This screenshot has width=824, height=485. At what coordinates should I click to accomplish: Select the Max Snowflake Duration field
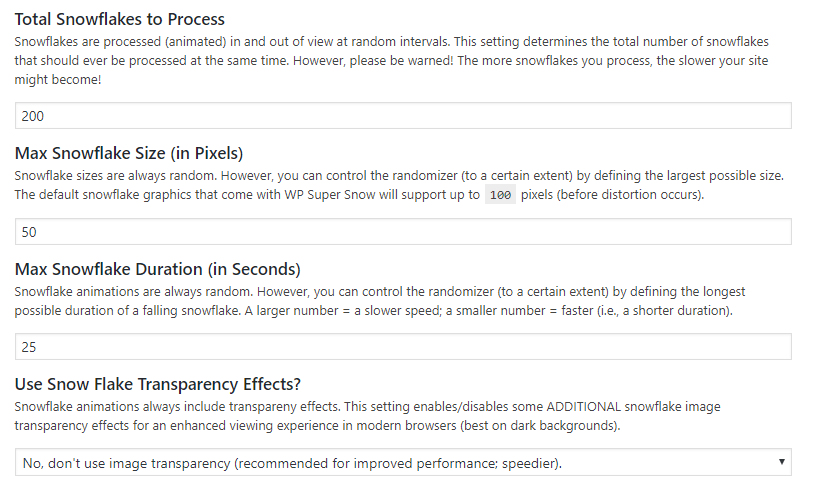click(x=403, y=347)
